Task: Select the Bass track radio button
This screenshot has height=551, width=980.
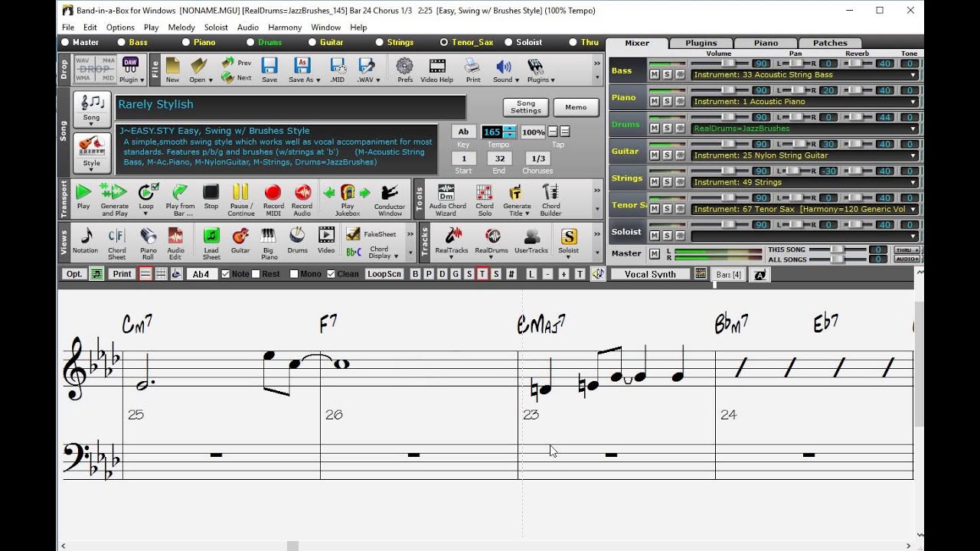Action: pyautogui.click(x=122, y=43)
